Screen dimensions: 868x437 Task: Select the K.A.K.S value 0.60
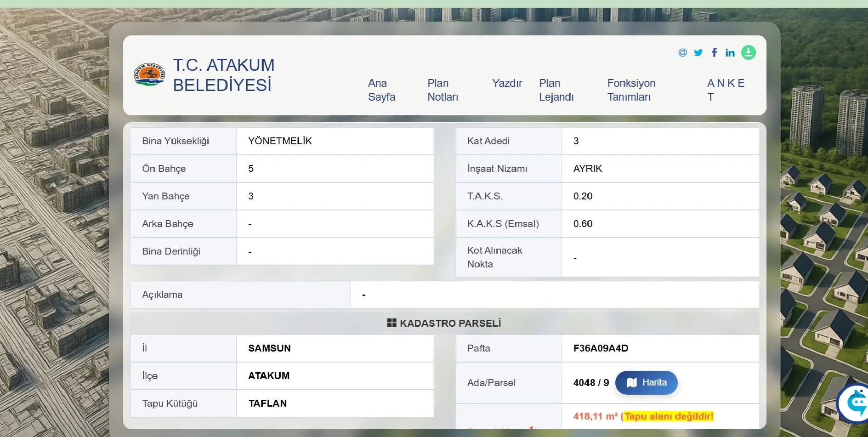(583, 224)
